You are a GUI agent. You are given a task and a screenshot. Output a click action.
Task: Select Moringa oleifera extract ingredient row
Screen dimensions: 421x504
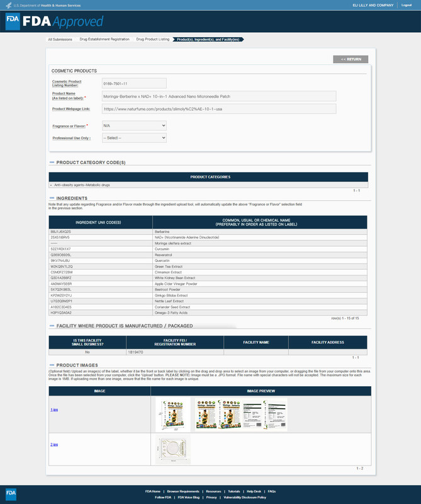click(208, 243)
